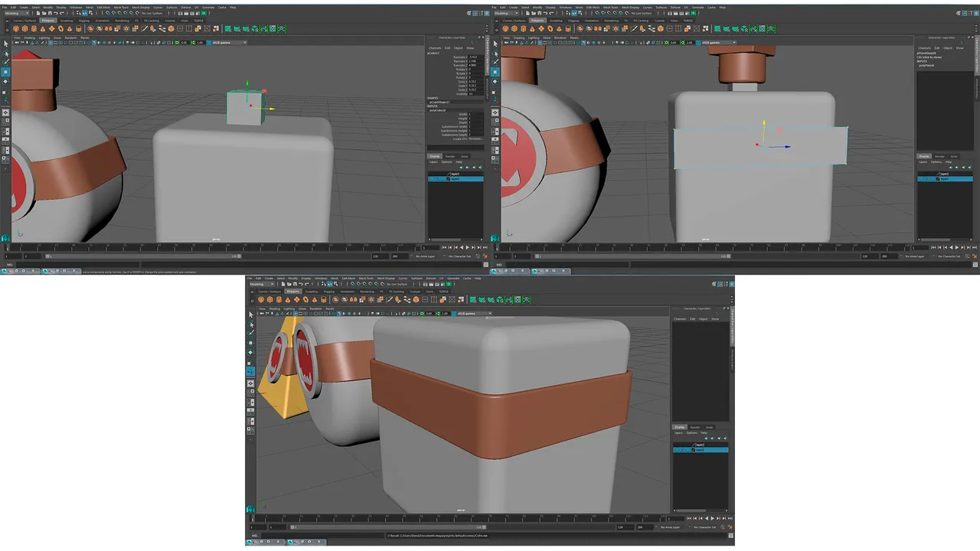This screenshot has width=980, height=551.
Task: Create a polygon cube from top-right window shelf
Action: [514, 28]
